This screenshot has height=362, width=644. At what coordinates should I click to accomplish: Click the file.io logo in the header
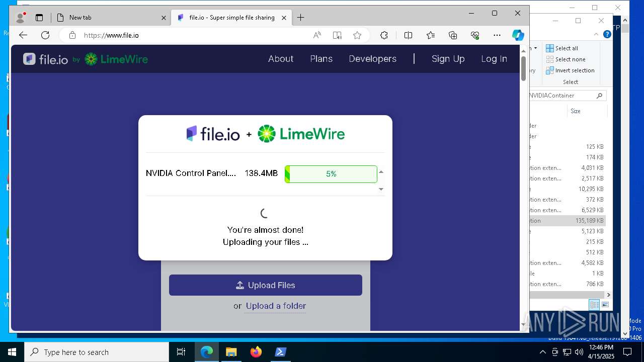tap(45, 59)
